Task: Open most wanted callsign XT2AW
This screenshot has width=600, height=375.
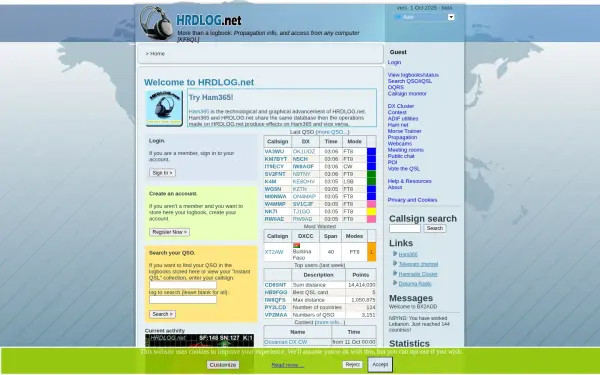Action: pos(274,252)
